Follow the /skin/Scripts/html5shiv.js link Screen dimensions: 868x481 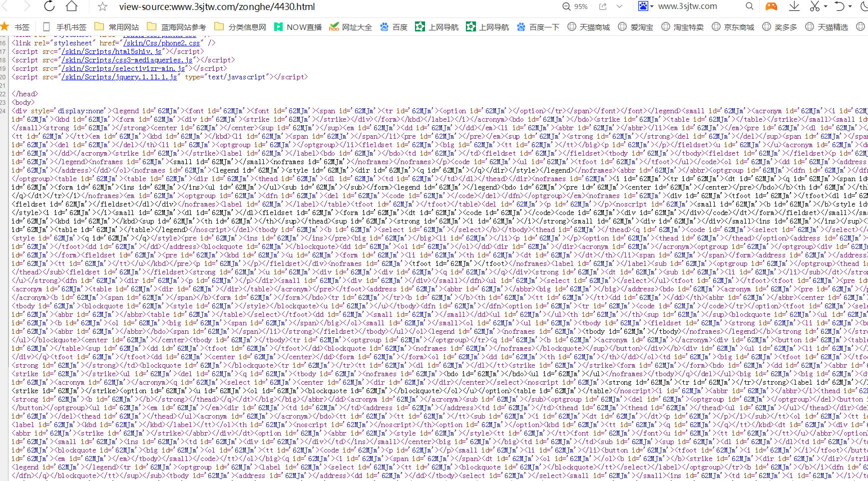coord(112,51)
